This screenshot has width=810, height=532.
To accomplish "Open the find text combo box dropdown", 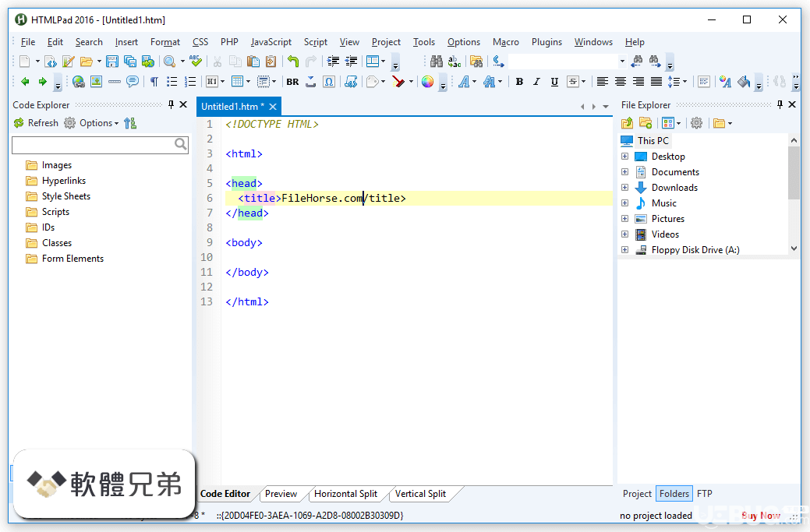I will click(622, 62).
